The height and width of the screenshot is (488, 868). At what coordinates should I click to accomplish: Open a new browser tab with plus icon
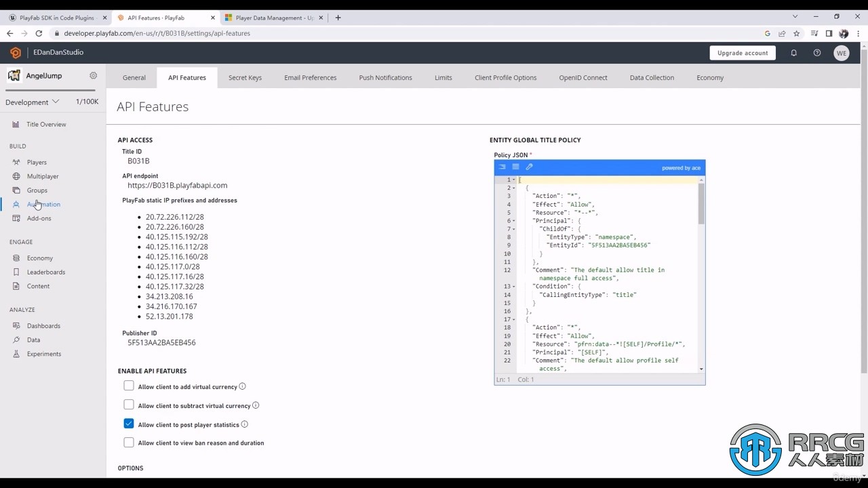[x=338, y=18]
